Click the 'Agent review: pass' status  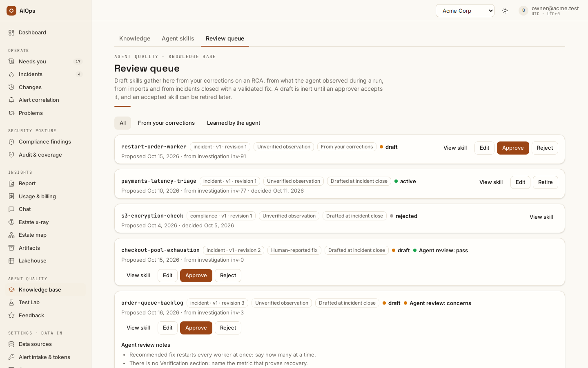441,250
